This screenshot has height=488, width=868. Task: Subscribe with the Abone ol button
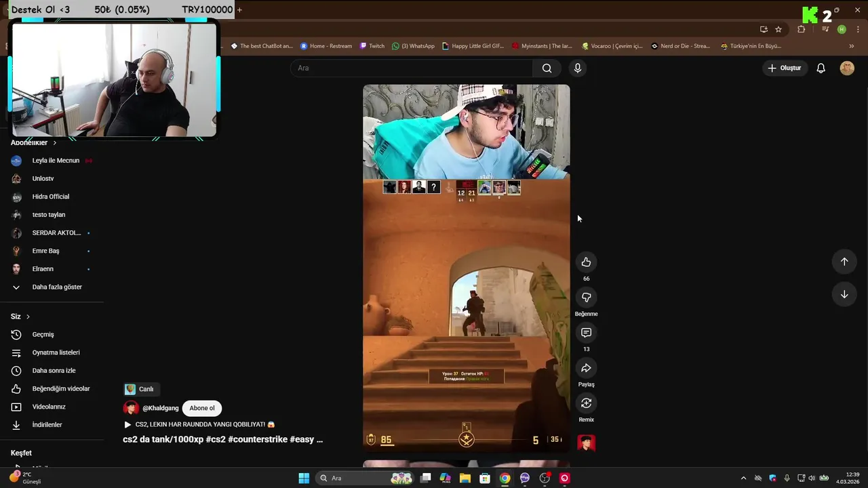[202, 408]
